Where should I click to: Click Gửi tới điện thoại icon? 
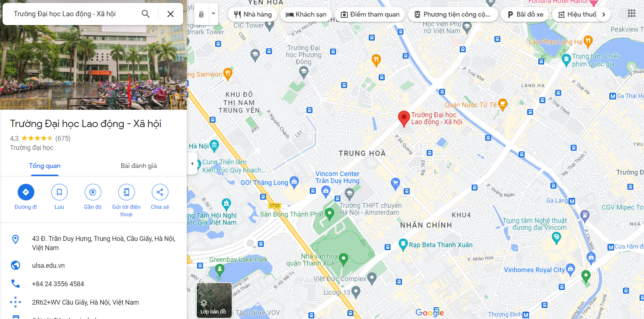pyautogui.click(x=126, y=192)
